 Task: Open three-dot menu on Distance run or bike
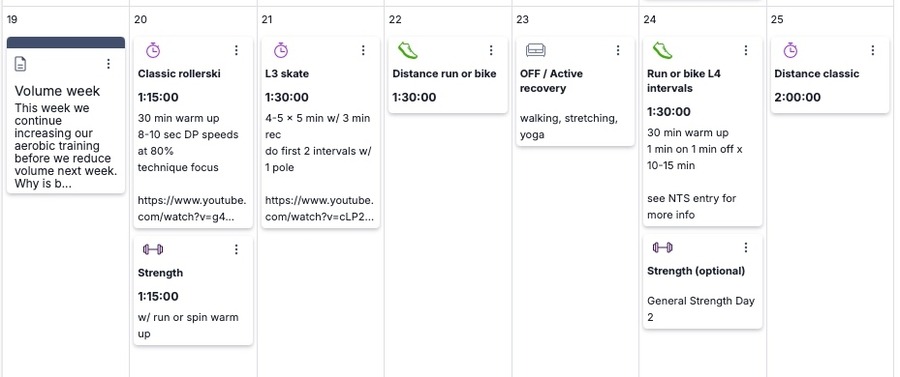click(x=491, y=50)
